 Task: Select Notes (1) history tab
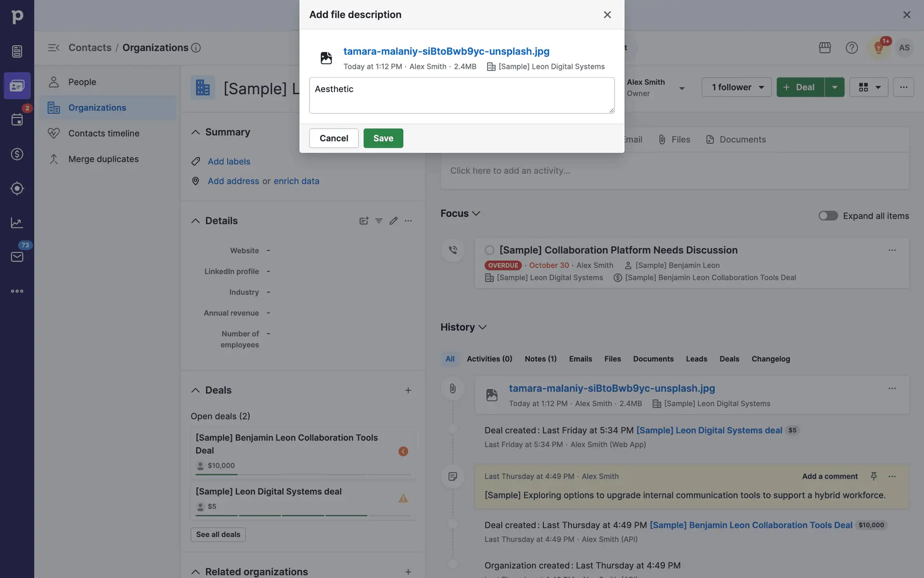[x=540, y=359]
